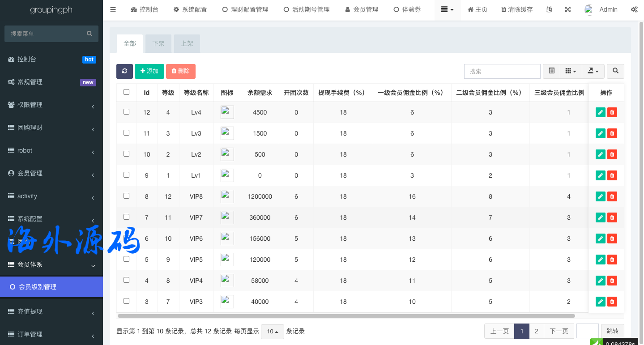Select the header checkbox for all rows
Image resolution: width=644 pixels, height=345 pixels.
(x=126, y=92)
